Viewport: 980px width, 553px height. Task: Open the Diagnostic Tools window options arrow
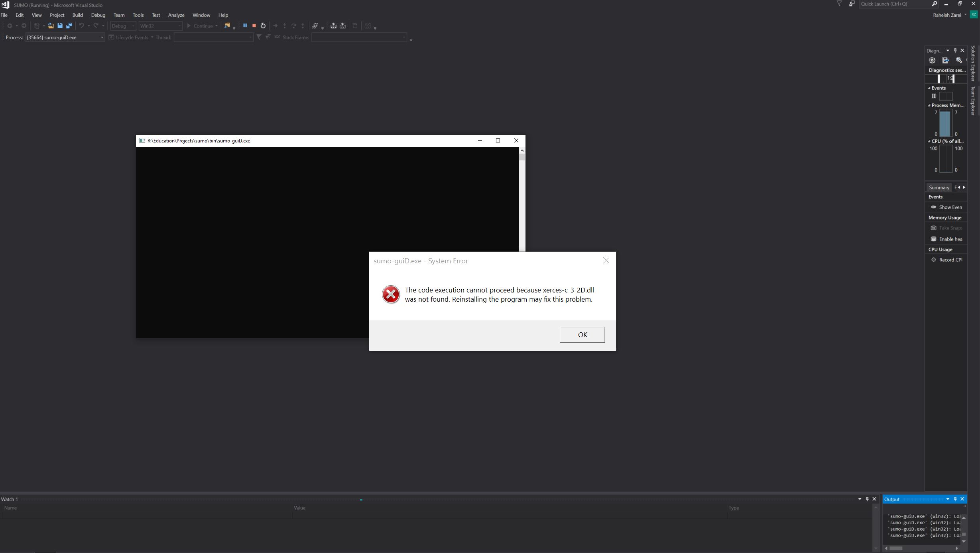pyautogui.click(x=948, y=51)
